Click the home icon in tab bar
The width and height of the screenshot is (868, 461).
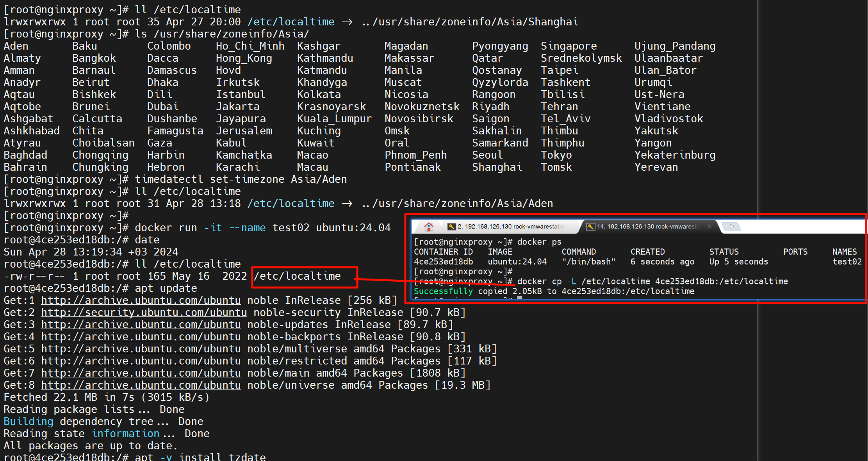coord(429,227)
